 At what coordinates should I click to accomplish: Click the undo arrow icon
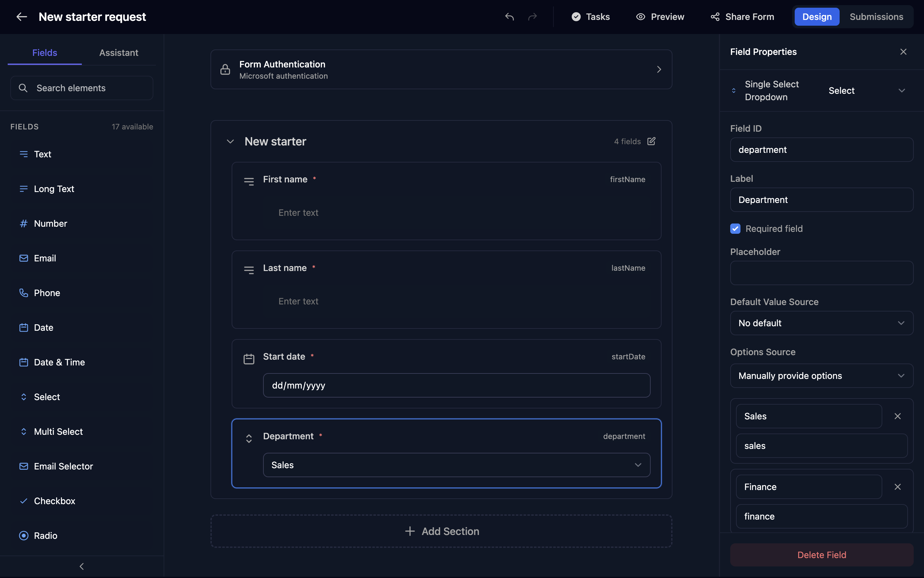coord(509,17)
